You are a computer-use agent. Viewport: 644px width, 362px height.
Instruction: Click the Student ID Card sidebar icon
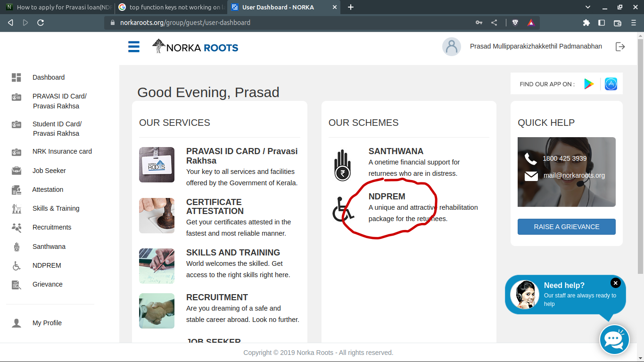(x=17, y=124)
